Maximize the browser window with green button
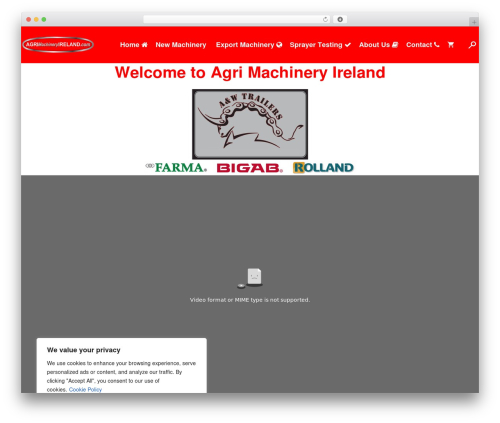500x423 pixels. click(44, 19)
